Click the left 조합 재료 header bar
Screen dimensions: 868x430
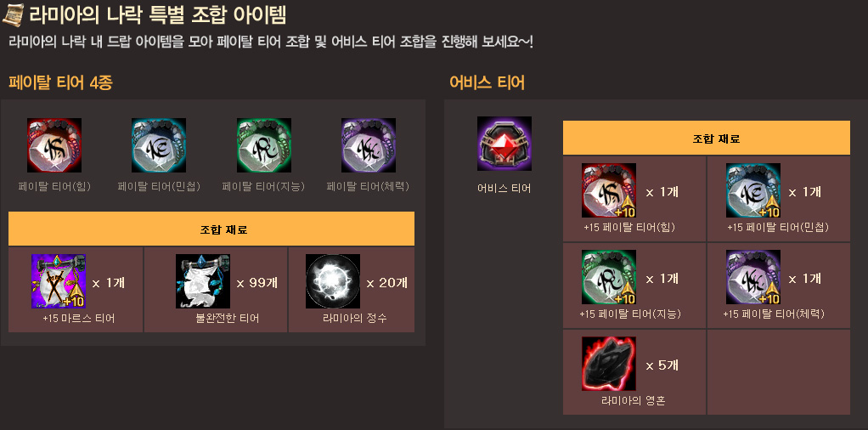point(211,229)
